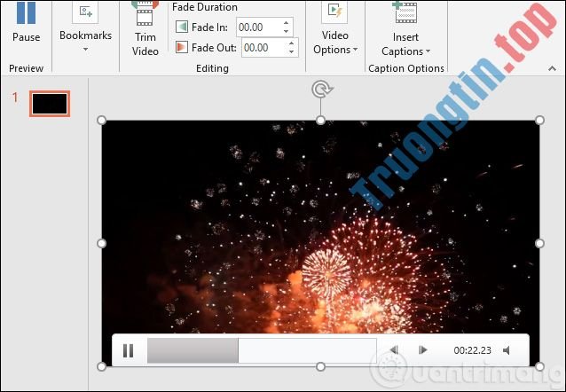Click the volume speaker icon
The image size is (566, 392).
[x=507, y=350]
